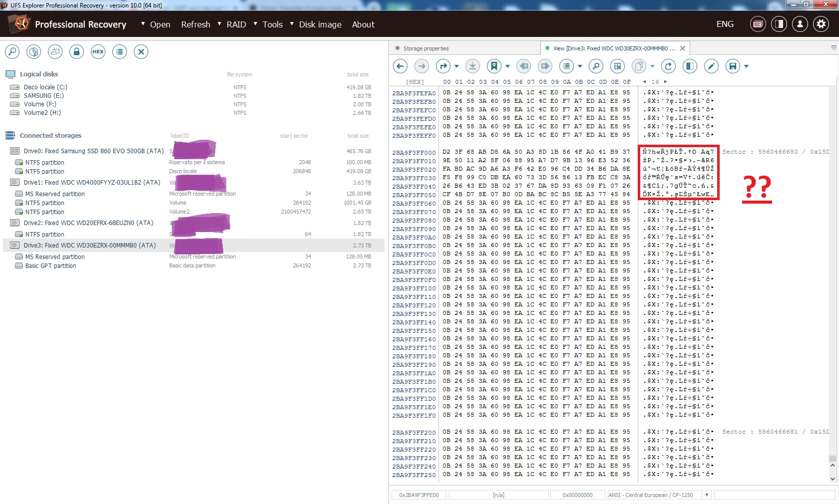The image size is (839, 504).
Task: Open the hex search magnifier
Action: [x=596, y=66]
